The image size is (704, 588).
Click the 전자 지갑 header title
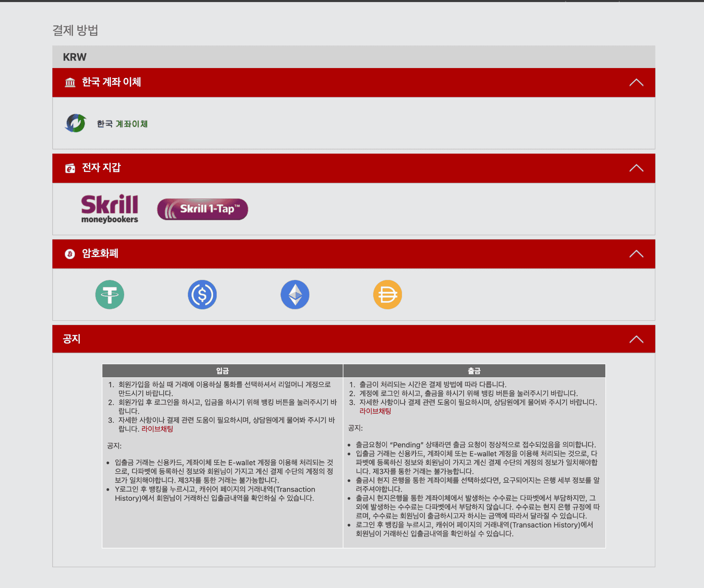101,168
